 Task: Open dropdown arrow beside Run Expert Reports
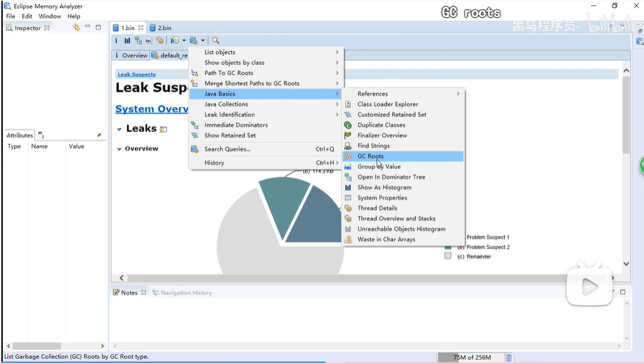click(184, 40)
